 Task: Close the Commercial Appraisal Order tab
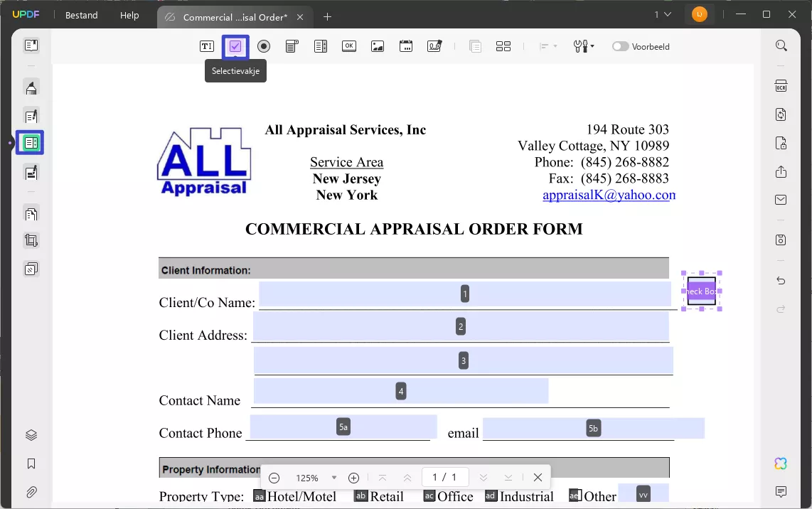coord(300,17)
